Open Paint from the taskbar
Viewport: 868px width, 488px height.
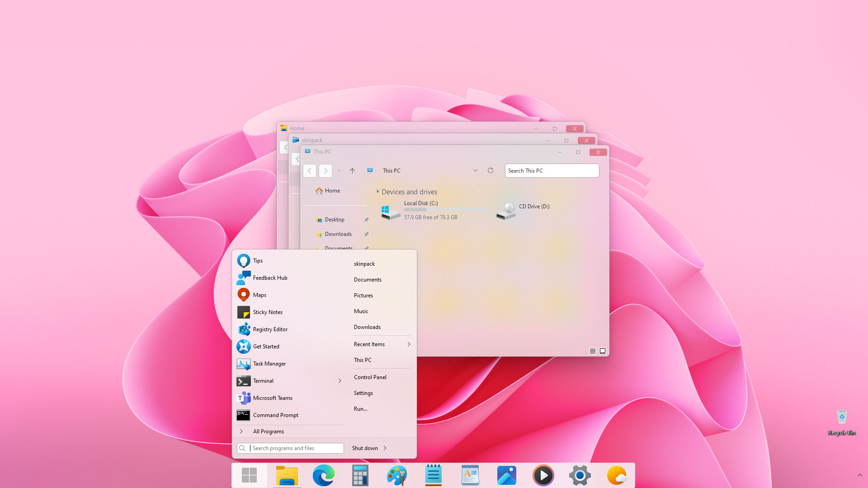click(x=397, y=475)
